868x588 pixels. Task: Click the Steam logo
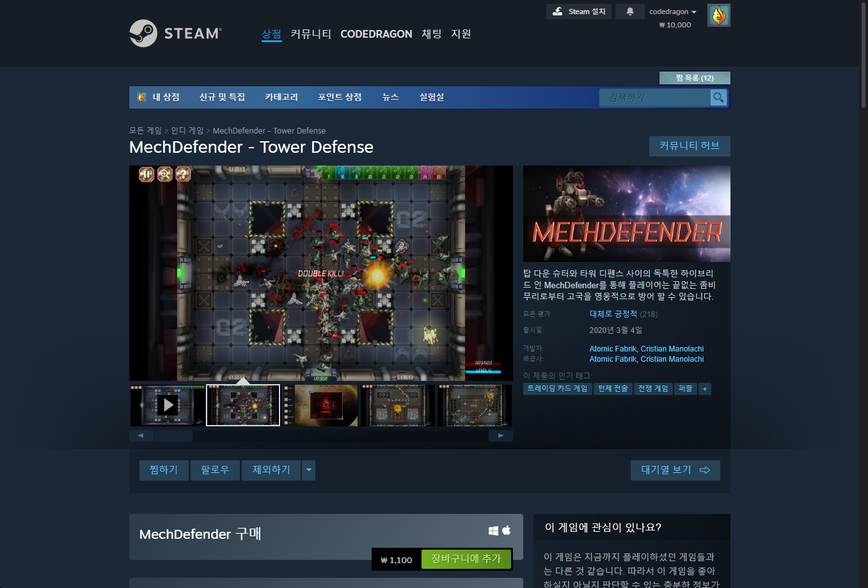[x=175, y=33]
